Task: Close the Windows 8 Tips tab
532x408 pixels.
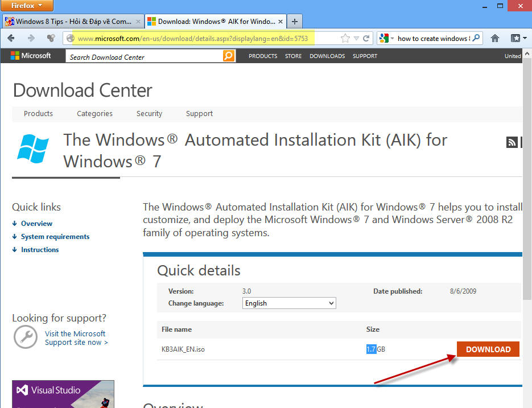Action: 138,22
